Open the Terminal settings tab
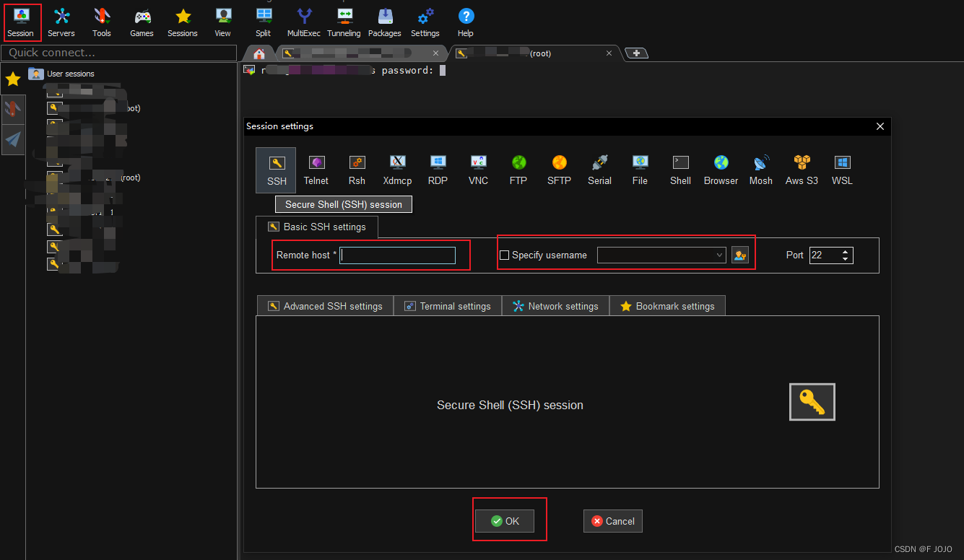The image size is (964, 560). click(x=448, y=306)
